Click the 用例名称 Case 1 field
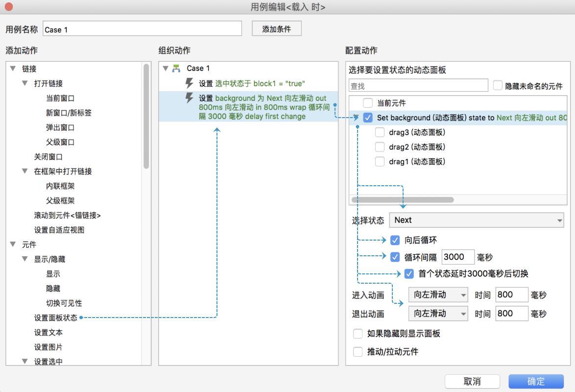This screenshot has width=575, height=392. pyautogui.click(x=143, y=28)
